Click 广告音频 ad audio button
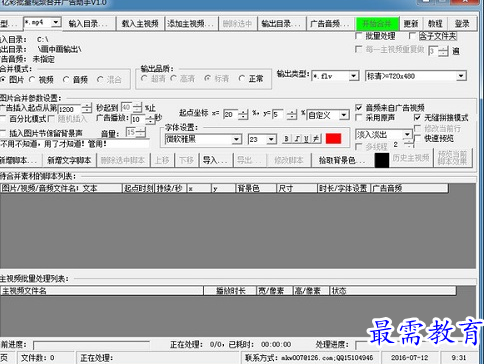 point(330,24)
